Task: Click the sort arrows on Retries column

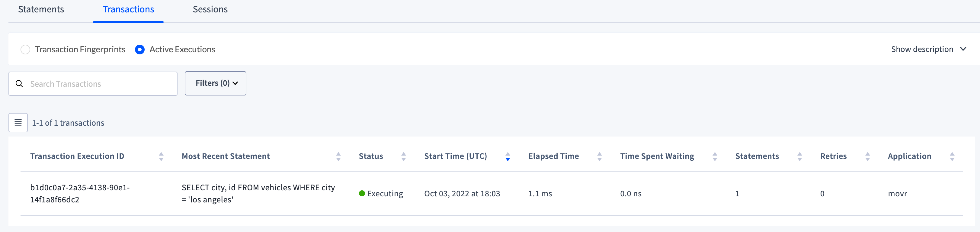Action: 868,156
